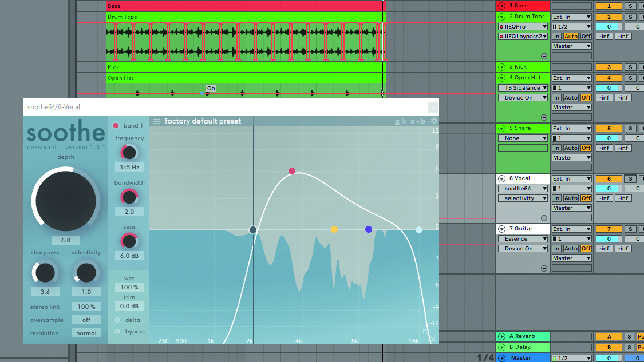
Task: Mute Drum Tops via track activator 2
Action: 609,17
